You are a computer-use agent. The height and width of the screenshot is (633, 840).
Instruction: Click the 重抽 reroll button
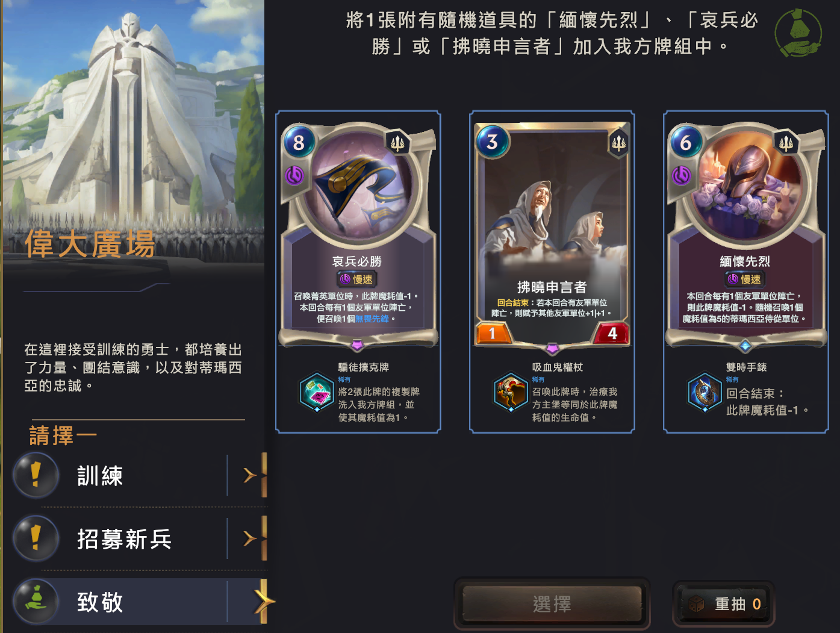click(723, 603)
